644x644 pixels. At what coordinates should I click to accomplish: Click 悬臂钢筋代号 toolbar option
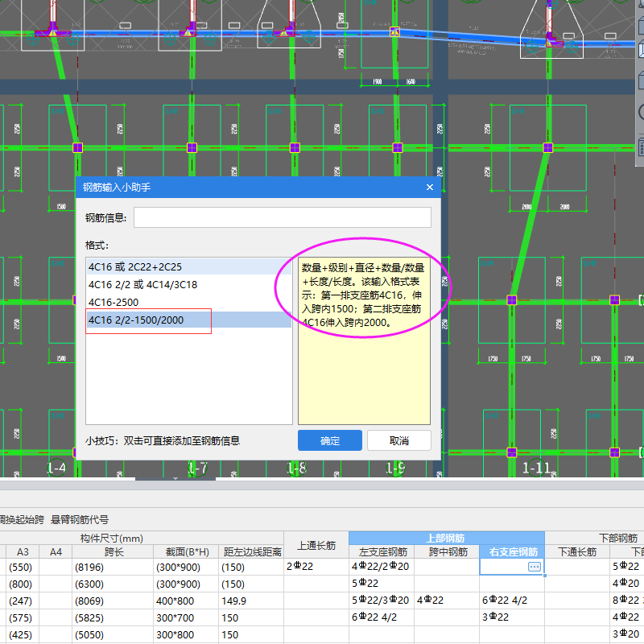[x=80, y=519]
